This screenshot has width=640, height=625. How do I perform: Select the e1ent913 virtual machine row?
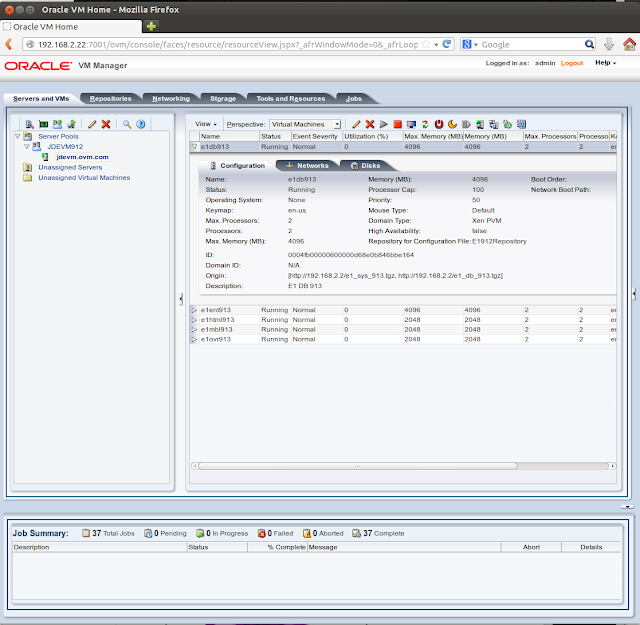coord(403,310)
